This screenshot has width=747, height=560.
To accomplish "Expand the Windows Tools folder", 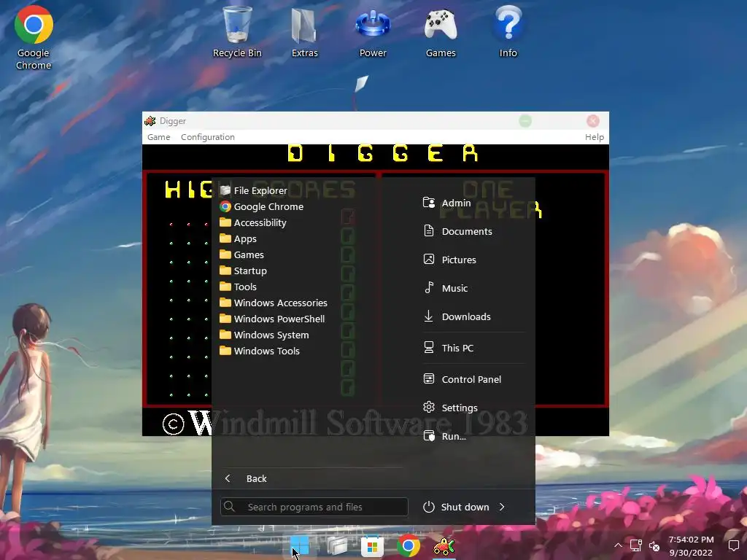I will click(x=260, y=351).
